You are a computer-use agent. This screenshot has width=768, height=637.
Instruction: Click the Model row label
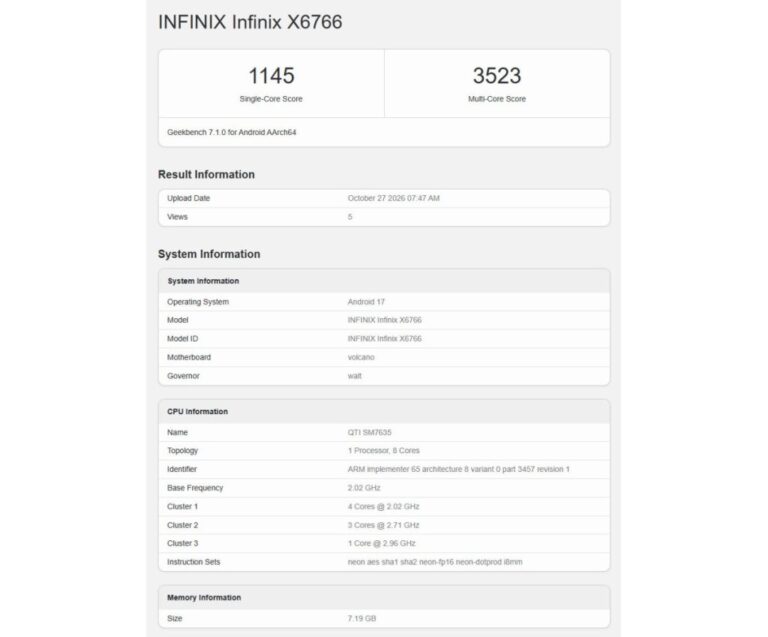click(177, 320)
